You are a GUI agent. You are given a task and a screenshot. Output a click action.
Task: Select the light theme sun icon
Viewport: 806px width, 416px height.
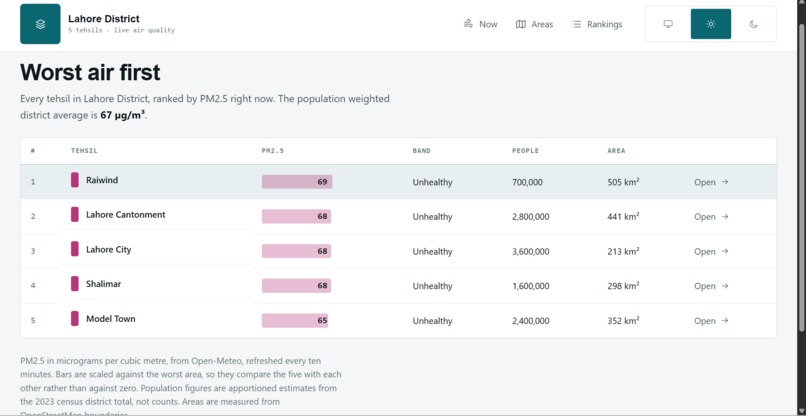[x=711, y=24]
